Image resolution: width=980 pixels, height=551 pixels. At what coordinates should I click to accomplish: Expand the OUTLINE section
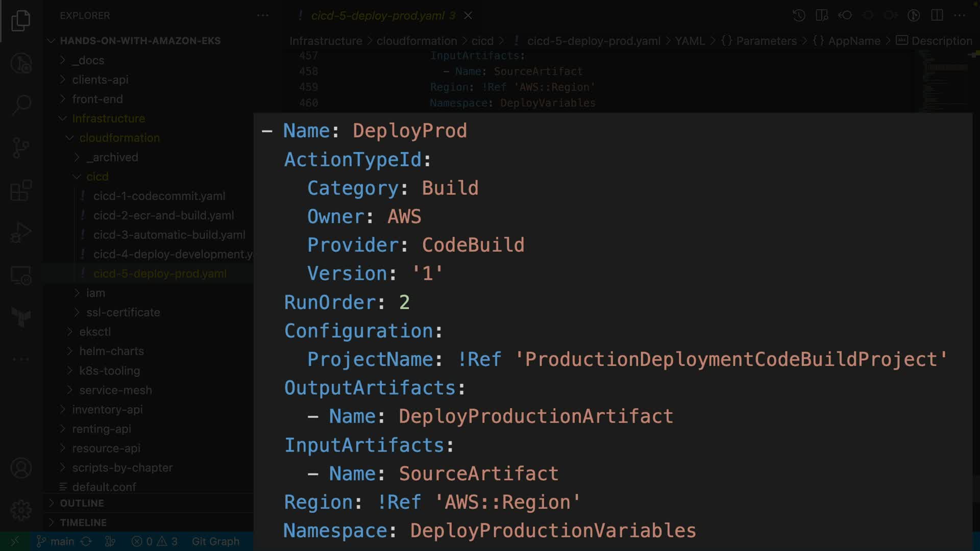tap(82, 503)
